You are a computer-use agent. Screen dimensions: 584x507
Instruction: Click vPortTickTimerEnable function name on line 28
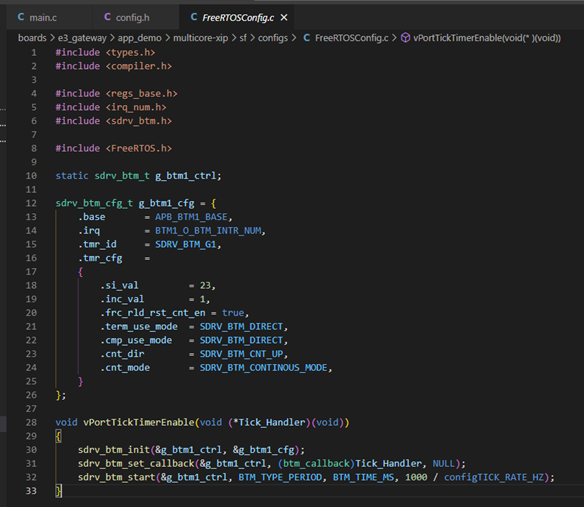tap(139, 422)
